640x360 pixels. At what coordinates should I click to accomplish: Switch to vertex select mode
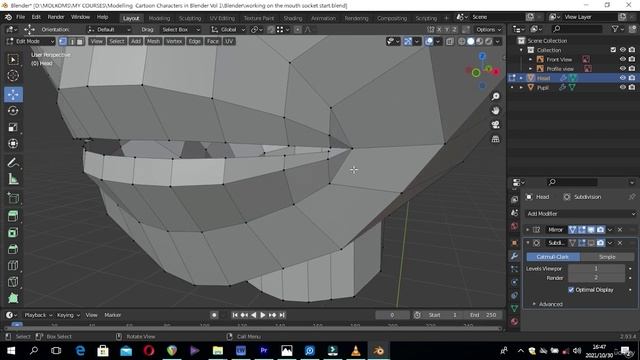click(63, 41)
